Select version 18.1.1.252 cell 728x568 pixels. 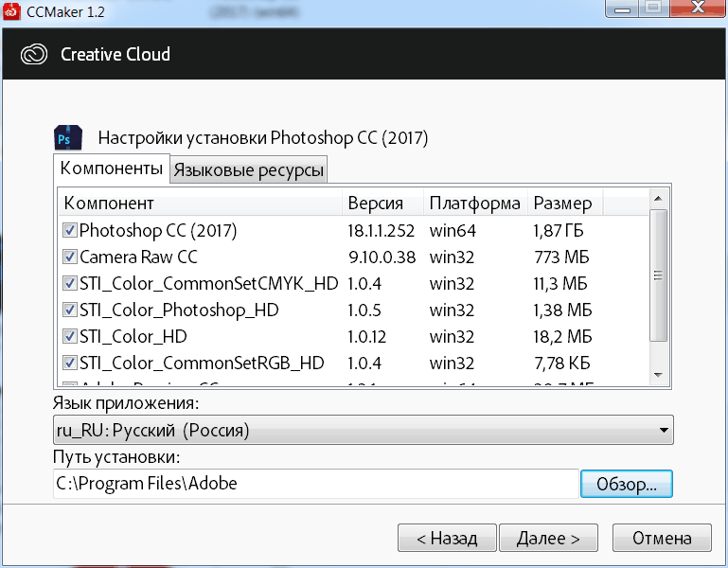pos(382,231)
